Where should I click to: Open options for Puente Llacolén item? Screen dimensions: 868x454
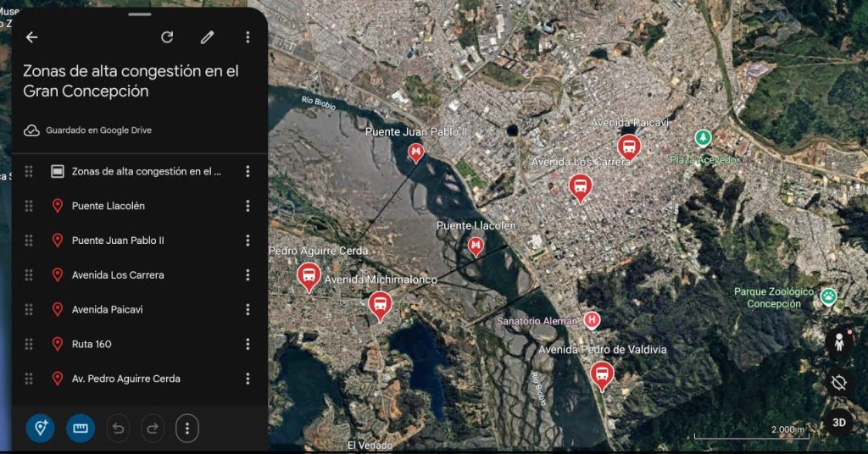click(x=248, y=206)
